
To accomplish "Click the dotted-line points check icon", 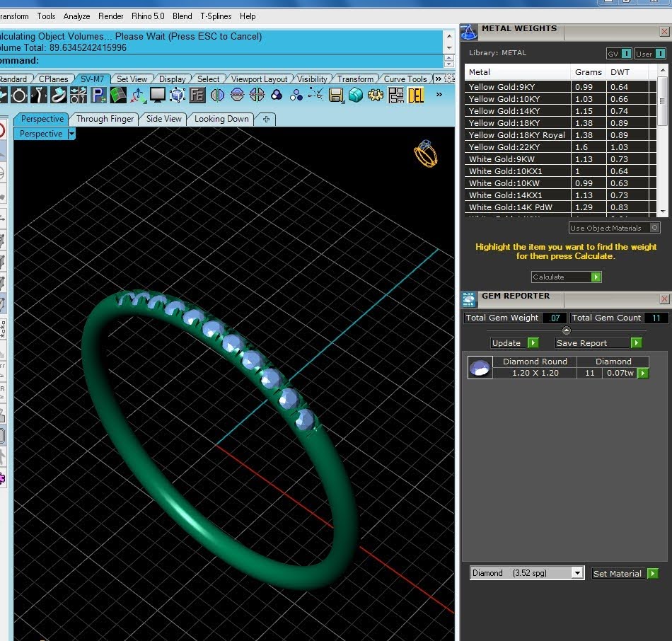I will tap(316, 96).
